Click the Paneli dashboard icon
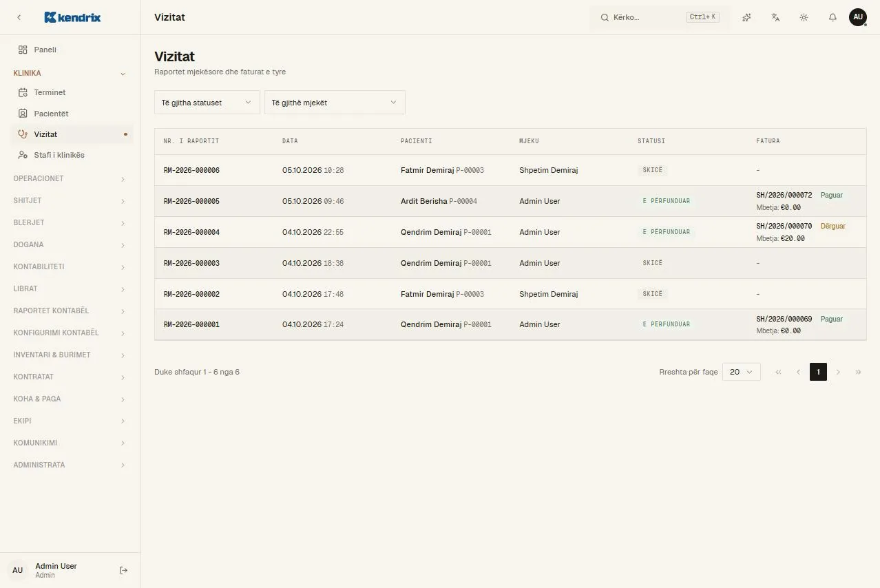880x588 pixels. 23,50
